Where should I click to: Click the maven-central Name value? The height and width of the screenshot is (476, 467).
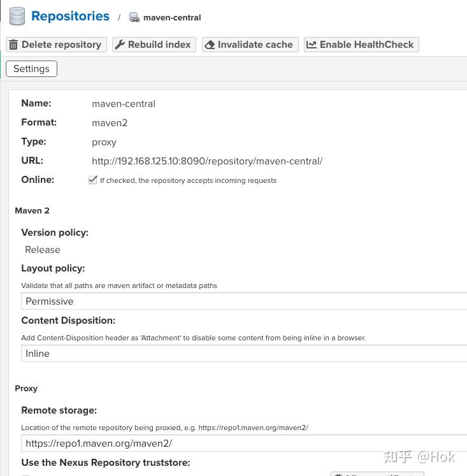[x=124, y=104]
